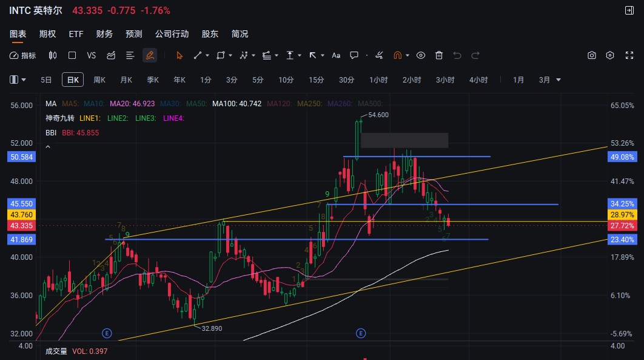Delete drawings with the trash icon
Screen dimensions: 644x360
pos(439,55)
